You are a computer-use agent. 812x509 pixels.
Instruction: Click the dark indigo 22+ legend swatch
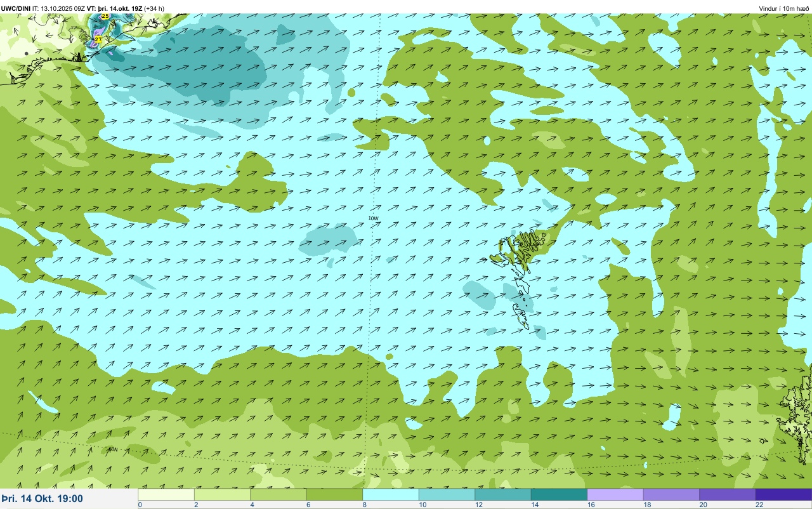point(783,494)
